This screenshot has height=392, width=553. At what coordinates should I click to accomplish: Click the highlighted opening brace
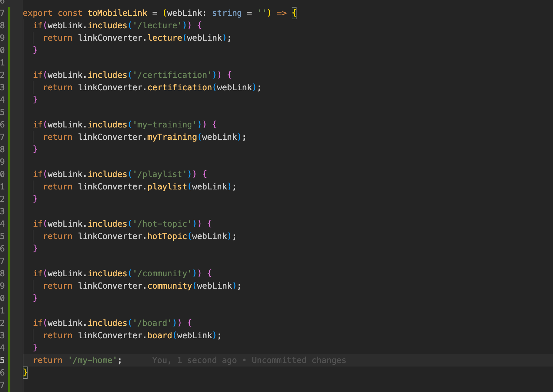tap(294, 13)
